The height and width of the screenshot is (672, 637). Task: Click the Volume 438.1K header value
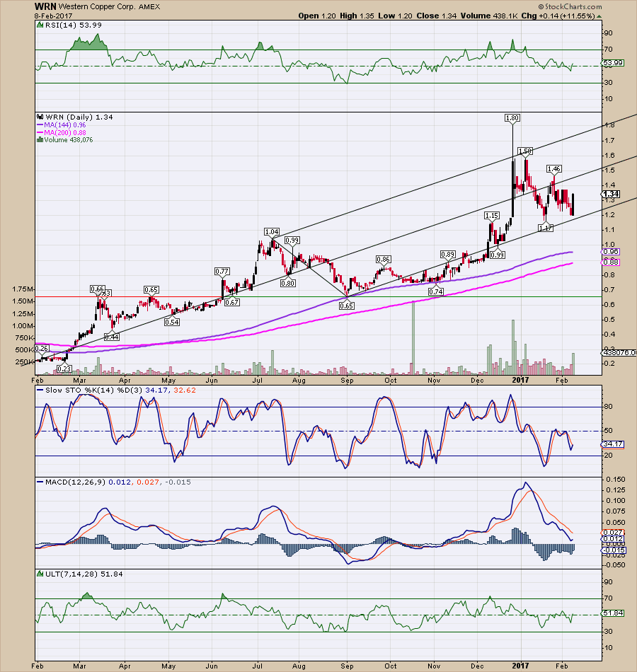coord(489,16)
